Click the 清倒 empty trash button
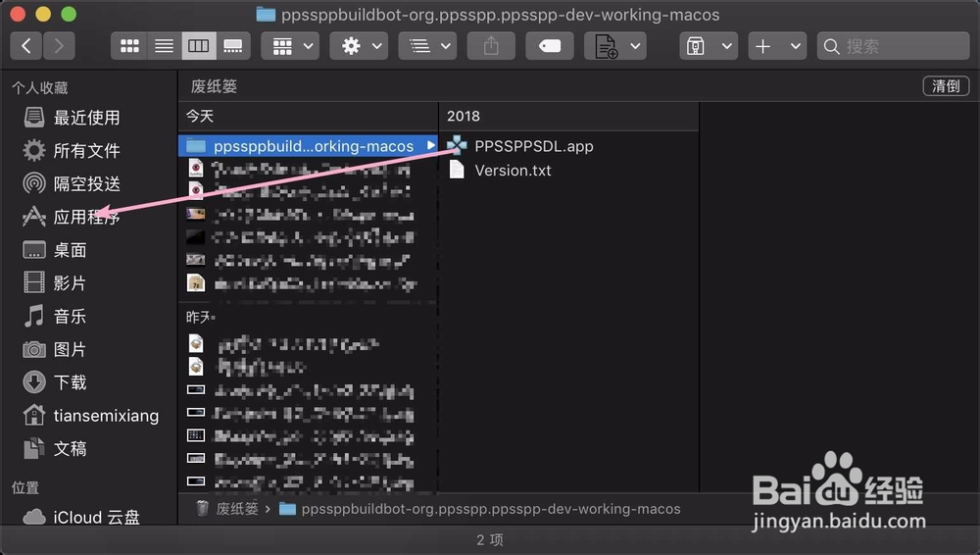Image resolution: width=980 pixels, height=555 pixels. 946,85
